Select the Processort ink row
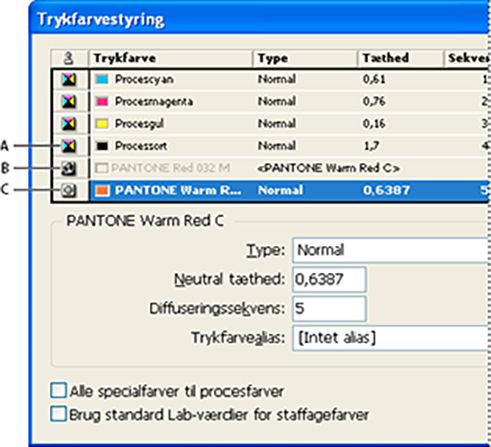Screen dimensions: 491x447 pos(270,146)
